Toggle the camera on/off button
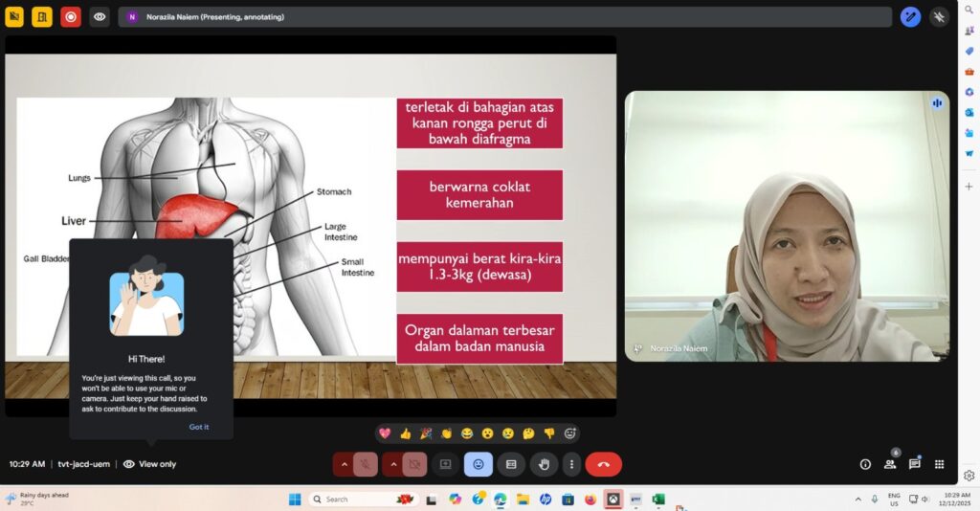The height and width of the screenshot is (511, 980). [x=414, y=464]
